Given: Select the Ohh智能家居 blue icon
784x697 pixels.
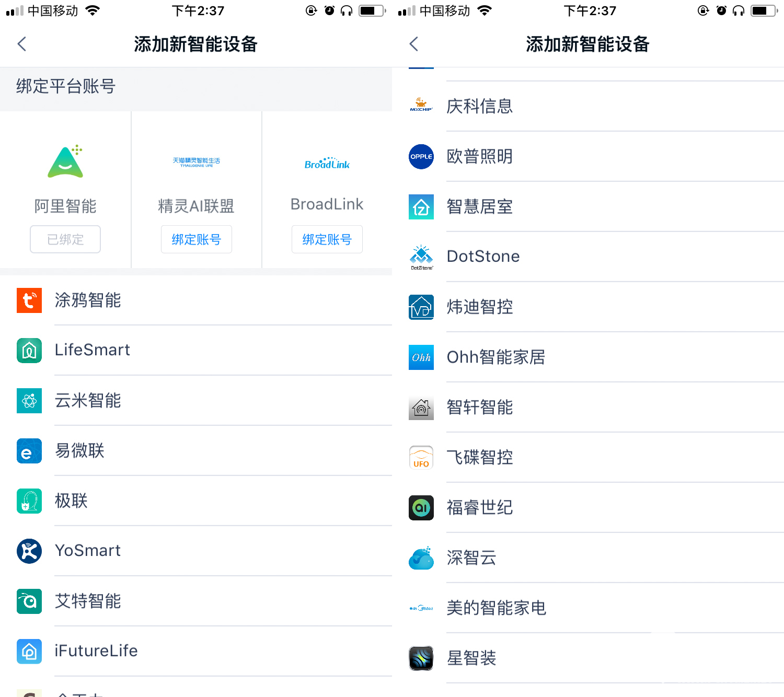Looking at the screenshot, I should tap(421, 357).
